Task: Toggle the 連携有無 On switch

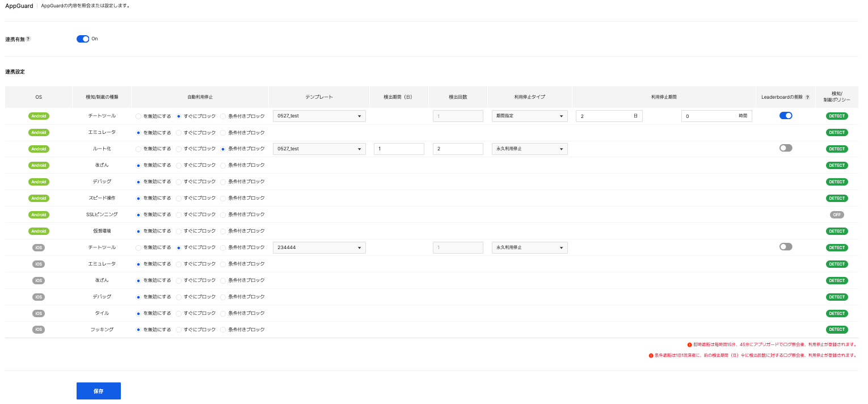Action: (83, 39)
